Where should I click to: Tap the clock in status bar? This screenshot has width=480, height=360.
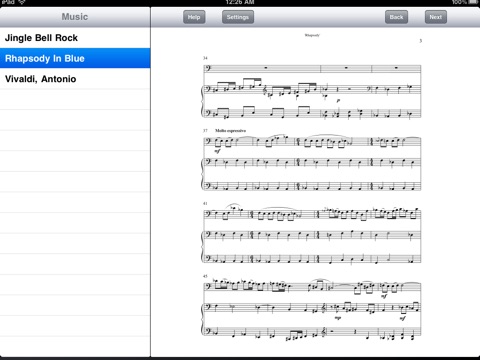click(x=240, y=2)
